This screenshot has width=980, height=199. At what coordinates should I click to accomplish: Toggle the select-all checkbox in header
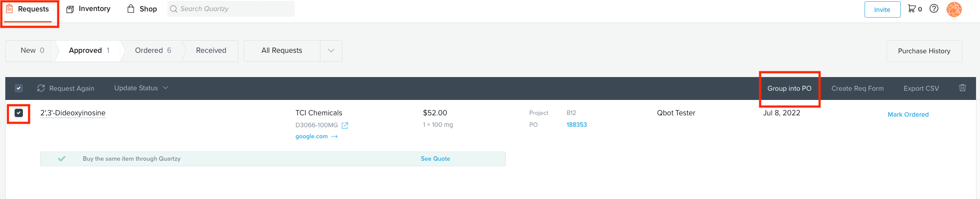19,88
